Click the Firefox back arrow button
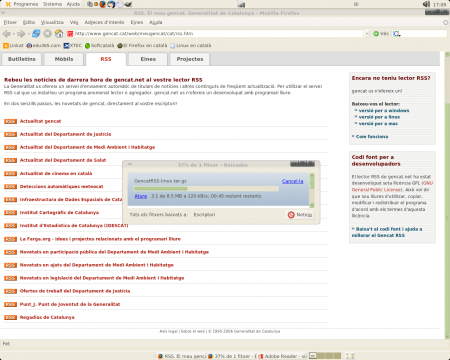Screen dimensions: 450x360 pos(6,34)
